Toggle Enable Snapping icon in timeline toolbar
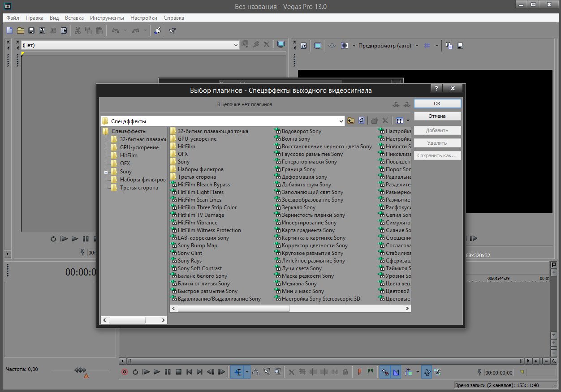561x392 pixels. [385, 372]
